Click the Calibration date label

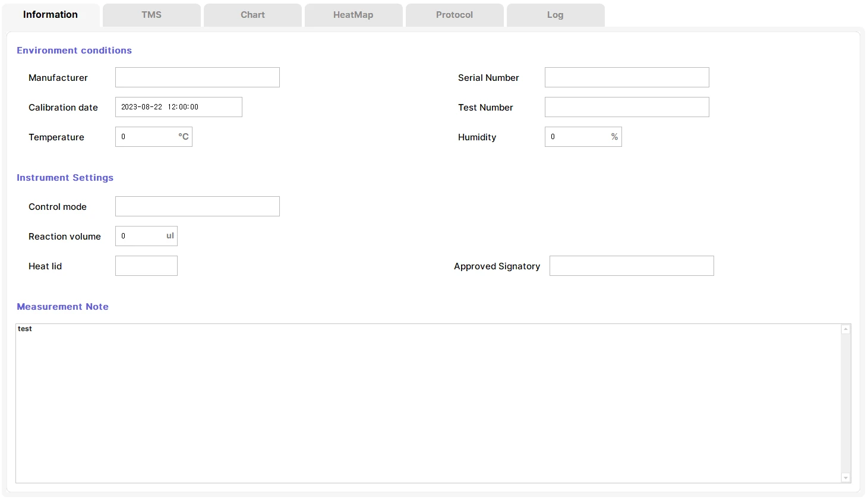click(63, 108)
